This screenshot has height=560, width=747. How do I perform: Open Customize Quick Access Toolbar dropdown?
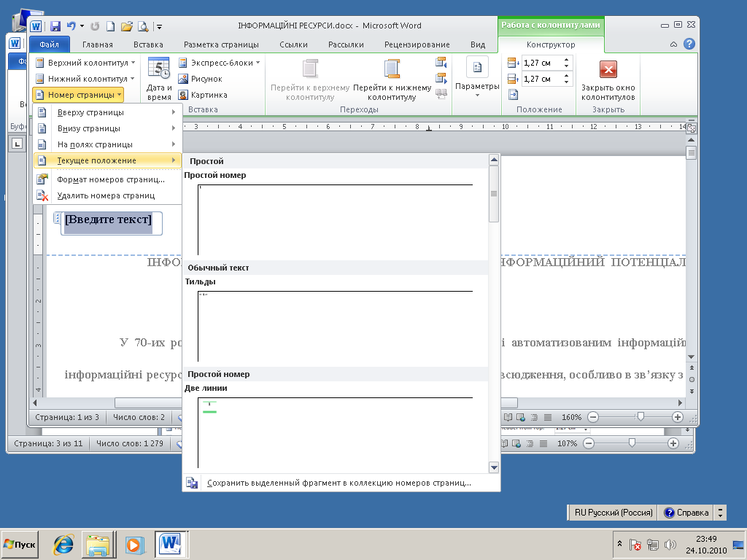[x=160, y=27]
